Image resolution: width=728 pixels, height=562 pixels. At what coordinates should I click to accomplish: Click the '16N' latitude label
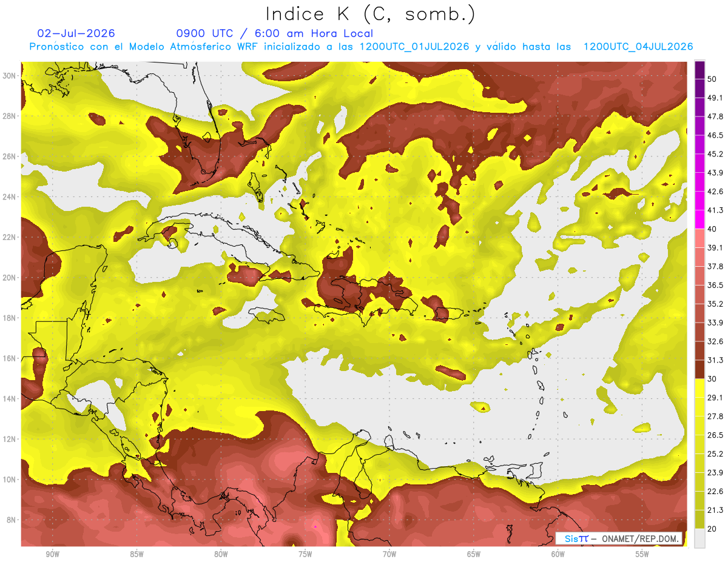coord(9,358)
